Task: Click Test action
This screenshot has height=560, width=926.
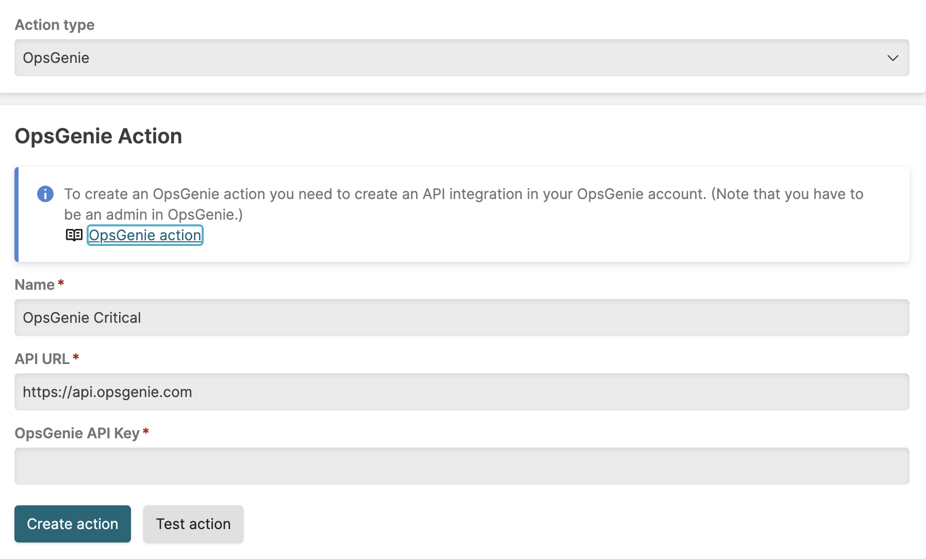Action: (193, 524)
